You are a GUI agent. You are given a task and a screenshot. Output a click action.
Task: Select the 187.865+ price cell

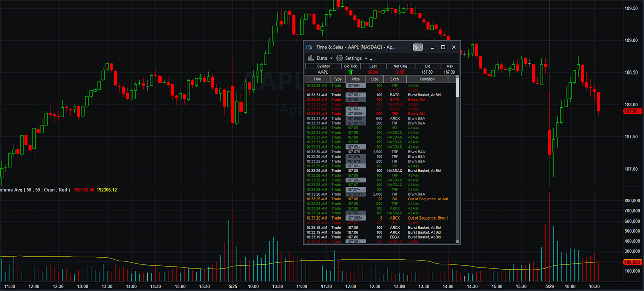356,218
